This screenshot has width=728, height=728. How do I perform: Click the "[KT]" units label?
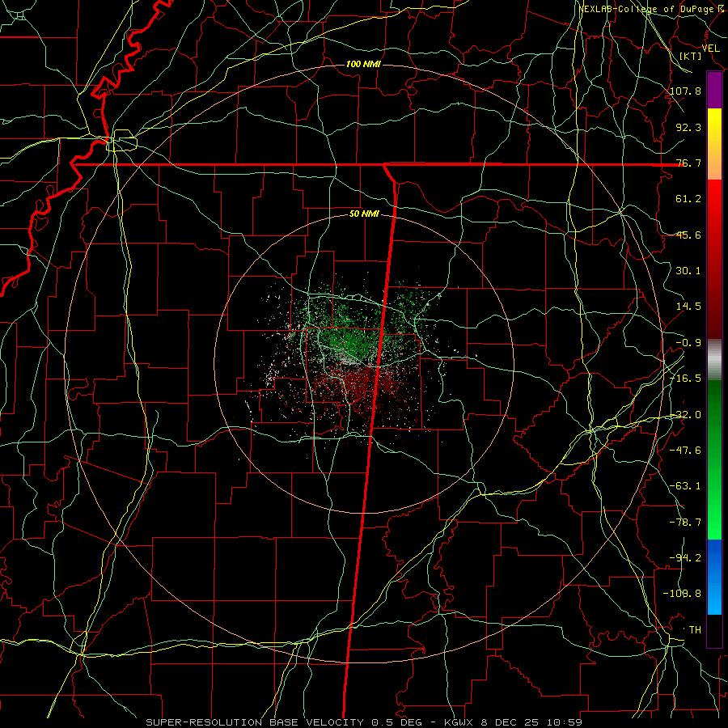(x=691, y=56)
